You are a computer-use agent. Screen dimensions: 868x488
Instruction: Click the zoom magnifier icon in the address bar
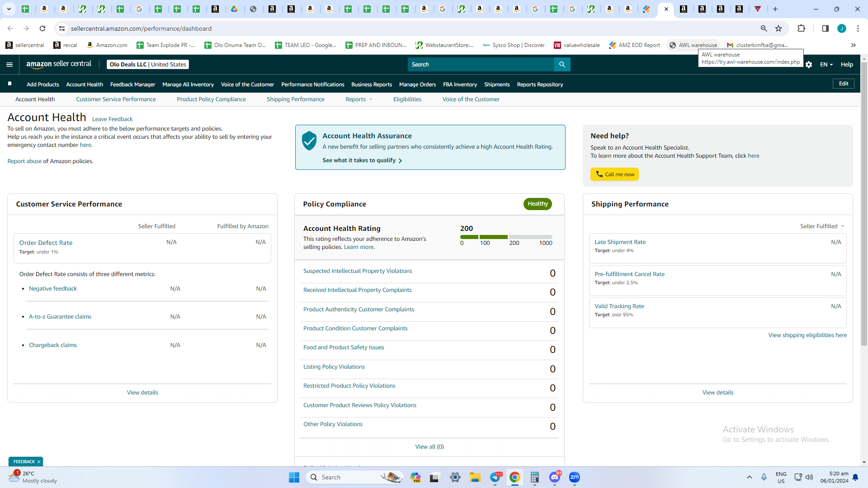[764, 28]
